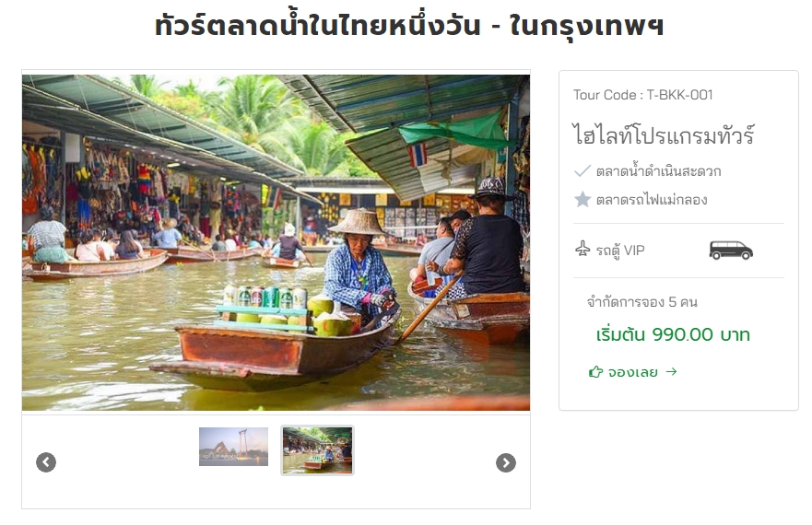Click the next image arrow in gallery
Screen dimensions: 812x525
coord(506,463)
